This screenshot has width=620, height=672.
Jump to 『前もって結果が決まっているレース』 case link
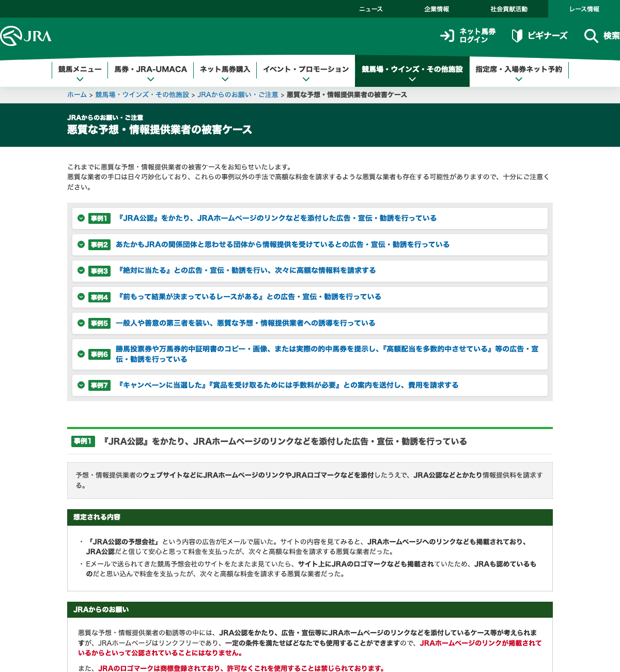(249, 297)
